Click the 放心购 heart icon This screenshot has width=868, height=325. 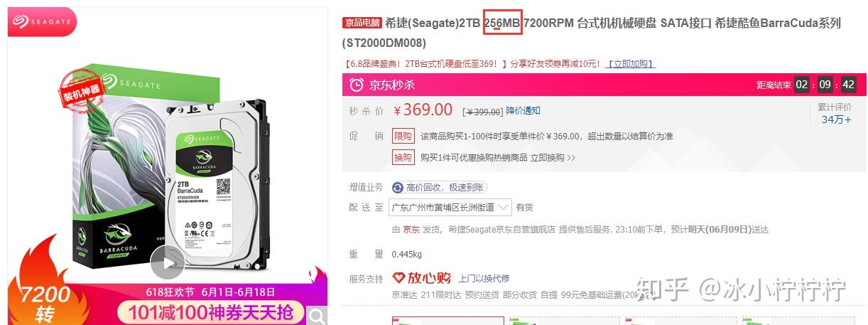[398, 278]
